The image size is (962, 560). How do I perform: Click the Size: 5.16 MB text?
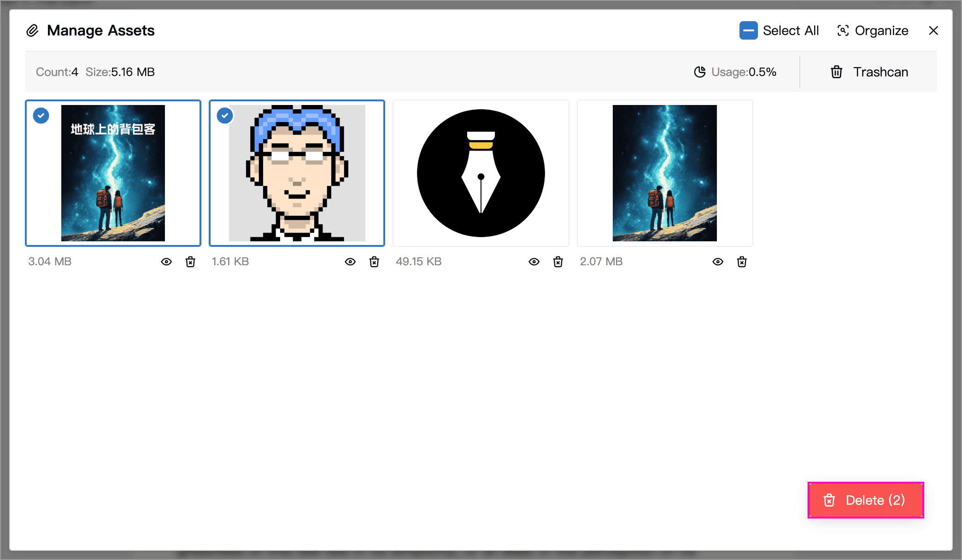click(x=120, y=72)
